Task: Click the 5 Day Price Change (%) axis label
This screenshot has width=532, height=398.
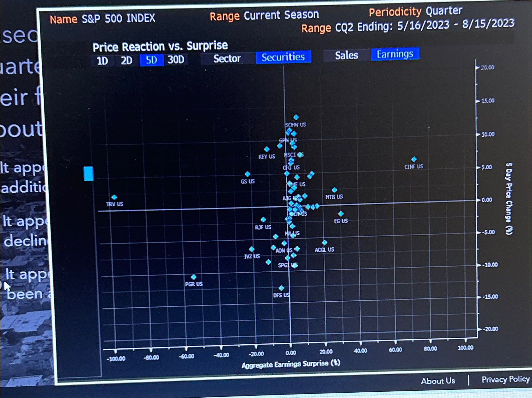Action: (x=508, y=199)
